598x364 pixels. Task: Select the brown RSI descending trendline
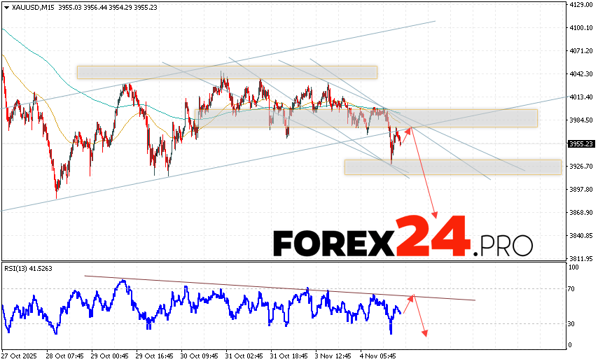coord(280,288)
